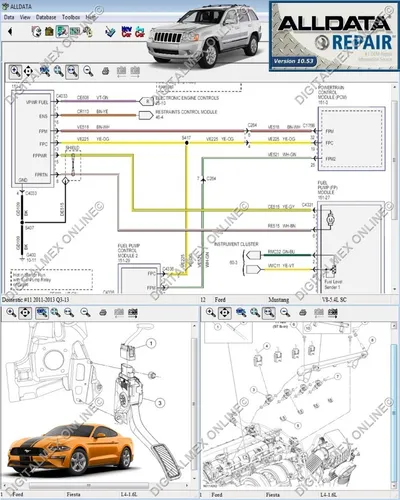400x500 pixels.
Task: Click printer icon in engine diagram pane
Action: pyautogui.click(x=303, y=313)
